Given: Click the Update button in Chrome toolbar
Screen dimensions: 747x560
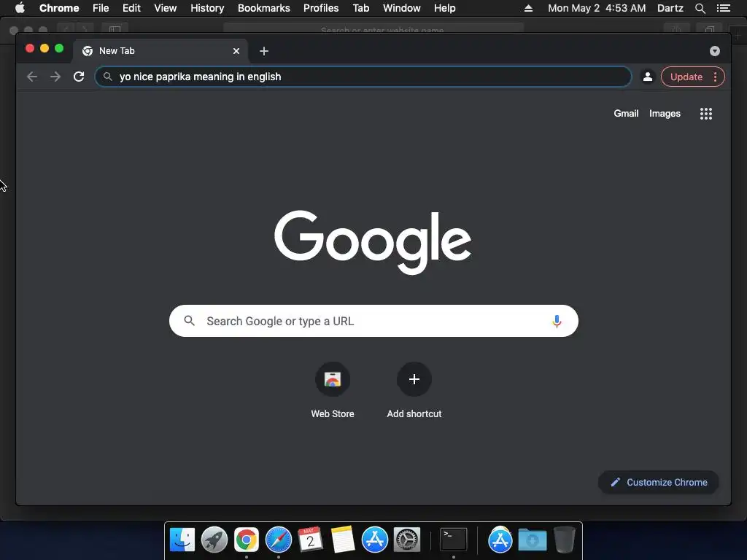Looking at the screenshot, I should [x=686, y=77].
